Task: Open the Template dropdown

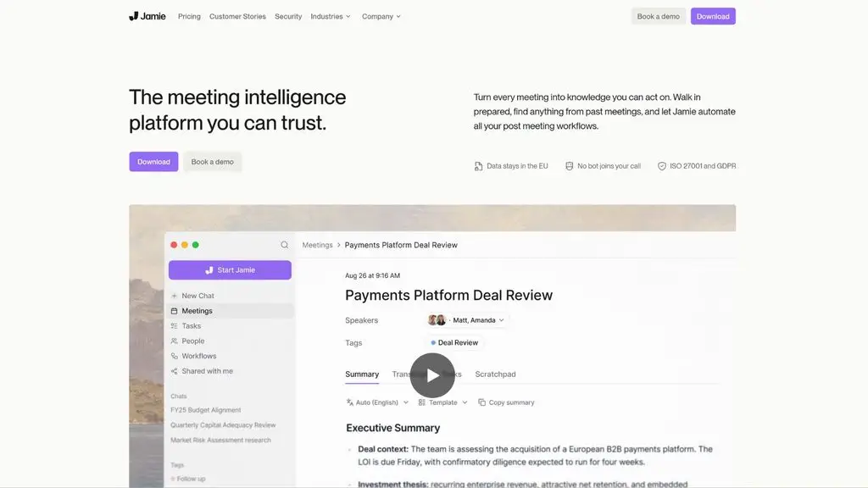Action: 442,402
